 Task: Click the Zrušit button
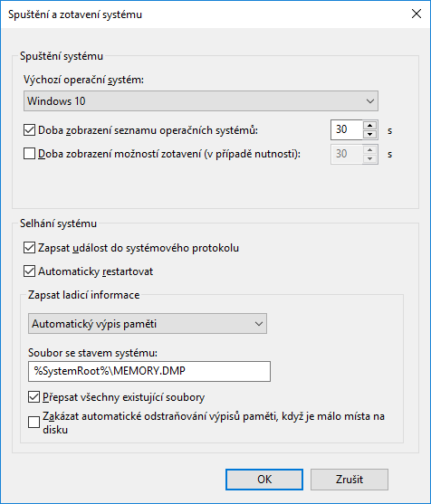350,480
